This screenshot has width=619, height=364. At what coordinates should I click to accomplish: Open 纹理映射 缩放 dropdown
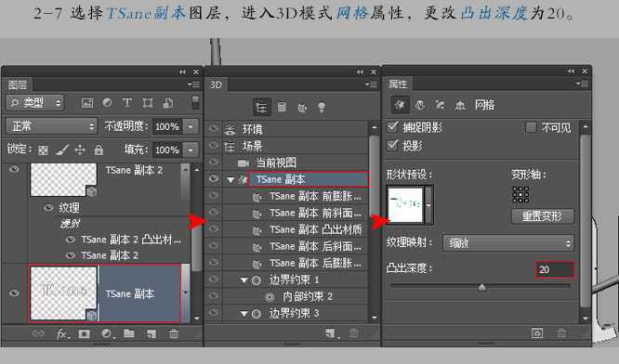tap(508, 243)
